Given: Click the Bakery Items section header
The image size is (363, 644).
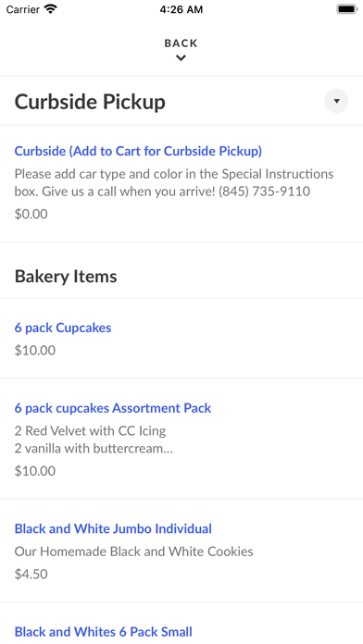Looking at the screenshot, I should (x=66, y=276).
